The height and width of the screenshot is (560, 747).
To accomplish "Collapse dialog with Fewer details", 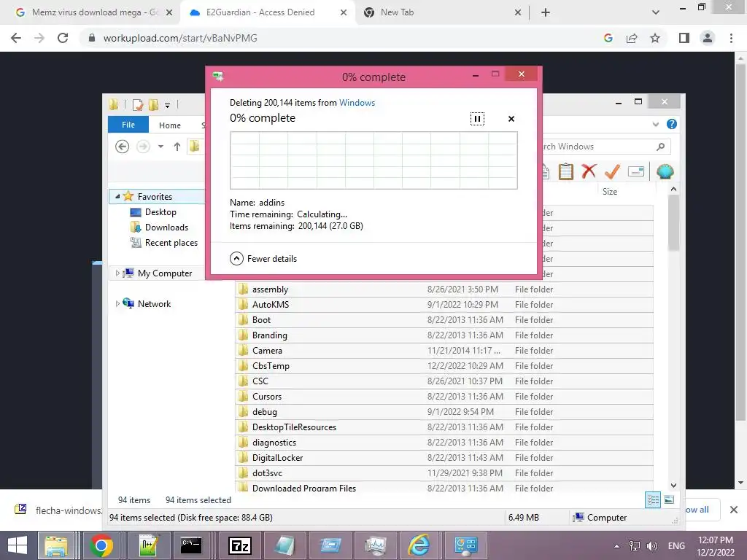I will (263, 259).
